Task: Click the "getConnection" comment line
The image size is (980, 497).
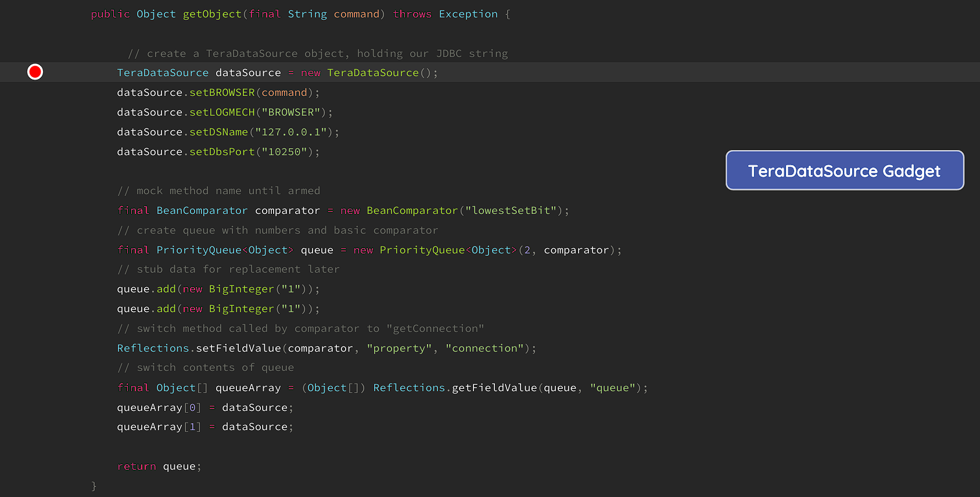Action: (x=301, y=328)
